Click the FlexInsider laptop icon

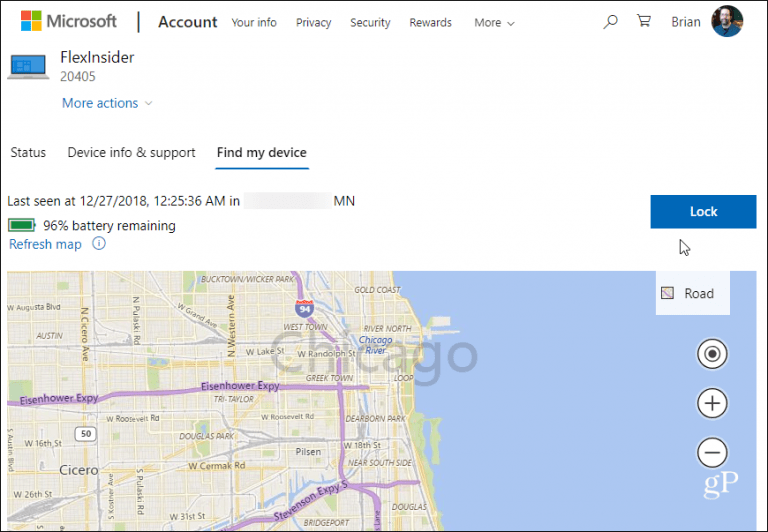coord(28,67)
